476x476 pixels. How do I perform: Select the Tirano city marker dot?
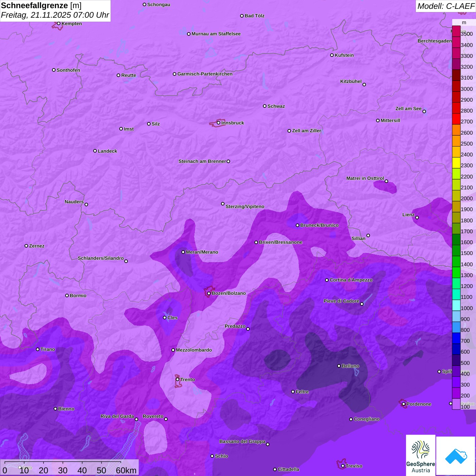coord(38,349)
